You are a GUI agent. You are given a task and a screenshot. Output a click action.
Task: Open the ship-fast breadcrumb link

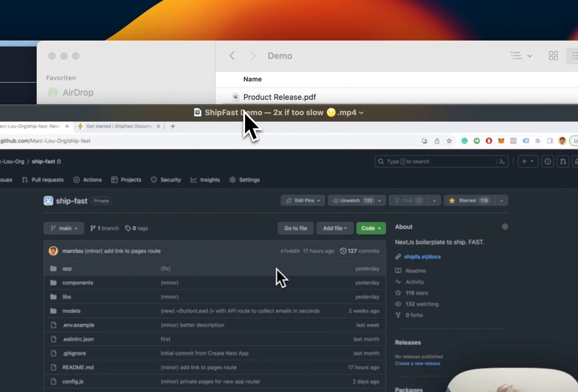click(x=44, y=162)
